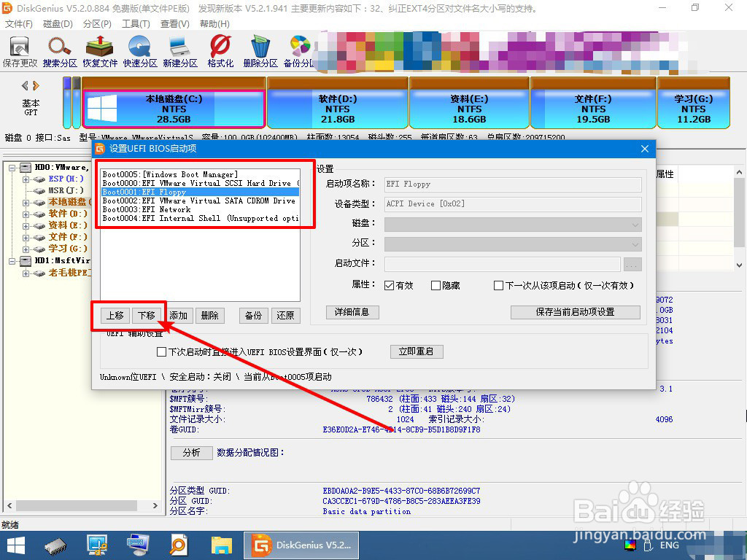Click New Partition (新建分区) icon
This screenshot has width=747, height=560.
click(x=180, y=51)
